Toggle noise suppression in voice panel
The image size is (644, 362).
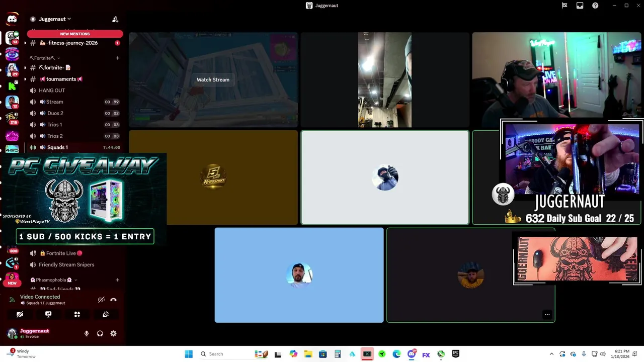point(101,300)
